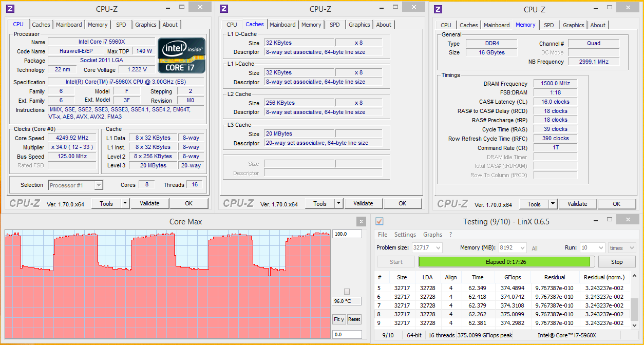Select About tab in CPU-Z Memory window

598,25
